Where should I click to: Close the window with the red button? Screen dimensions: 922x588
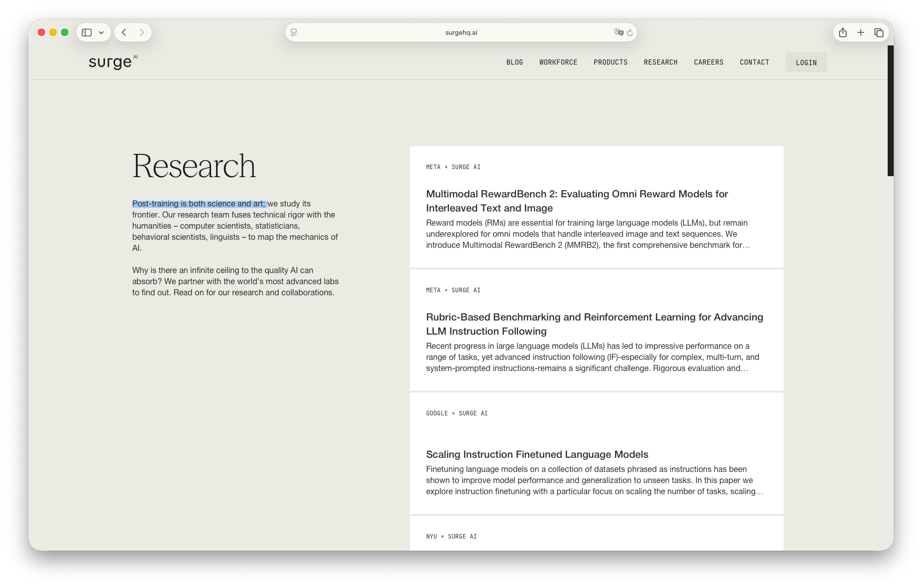click(x=41, y=32)
